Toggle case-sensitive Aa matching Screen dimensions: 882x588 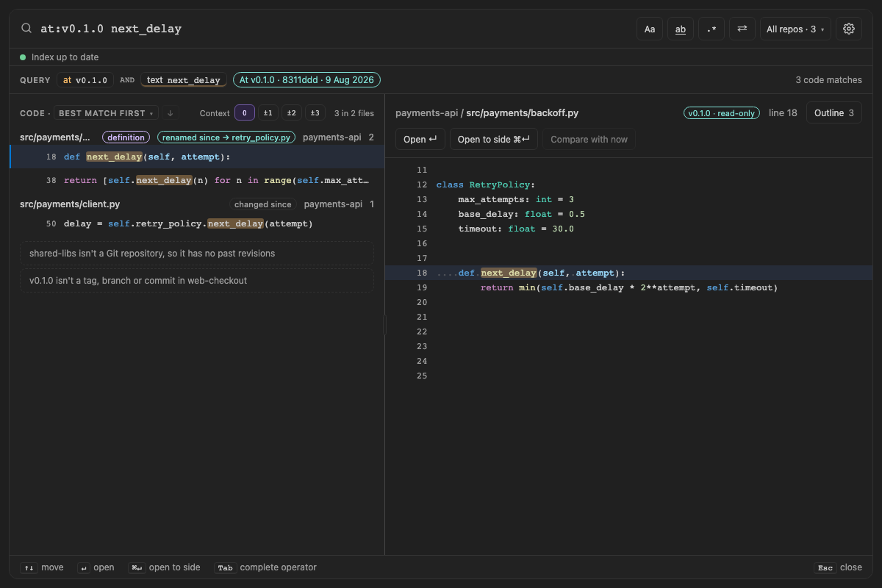click(650, 29)
